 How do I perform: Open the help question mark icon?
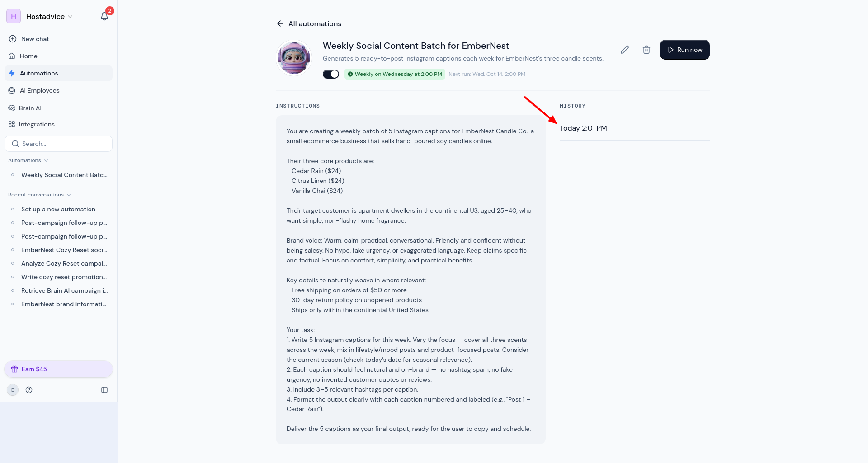(x=29, y=390)
